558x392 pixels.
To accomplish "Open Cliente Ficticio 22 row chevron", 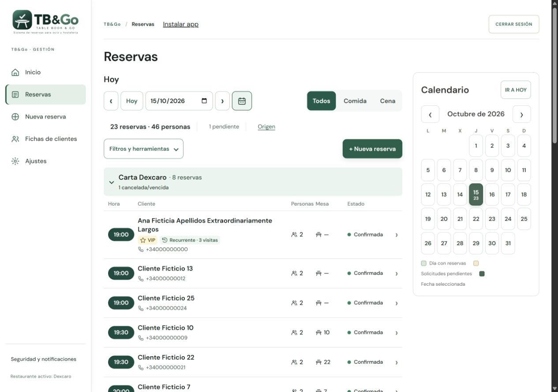I will [397, 362].
